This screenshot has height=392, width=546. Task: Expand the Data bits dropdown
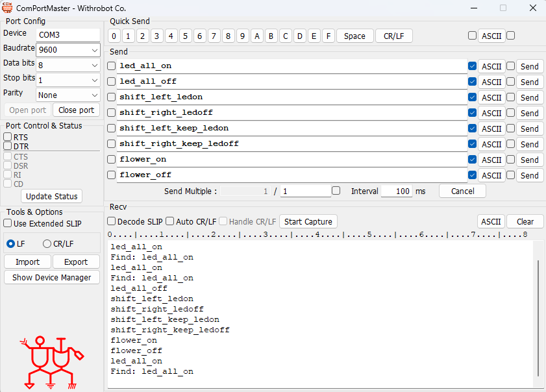[68, 65]
